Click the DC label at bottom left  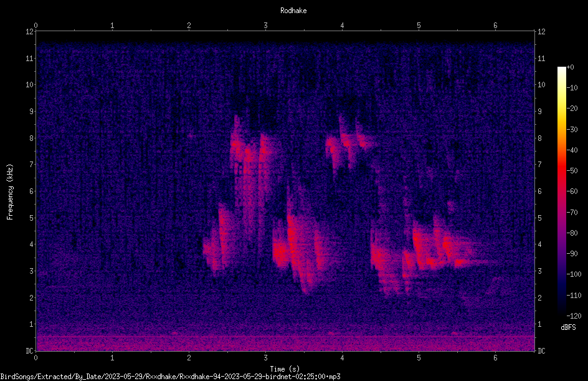pos(30,350)
